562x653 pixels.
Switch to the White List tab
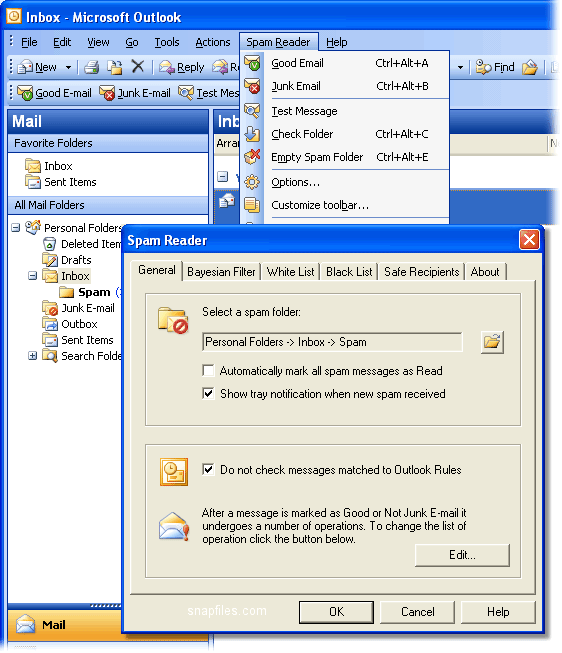point(290,272)
